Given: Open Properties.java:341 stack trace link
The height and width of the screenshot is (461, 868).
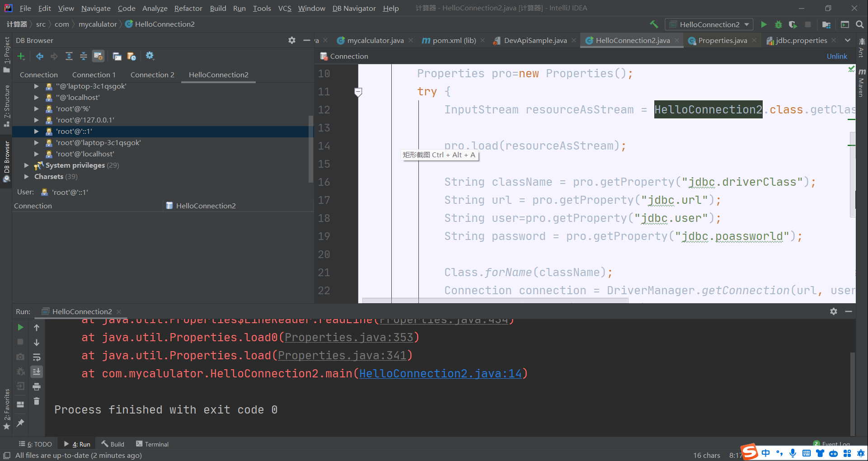Looking at the screenshot, I should click(342, 356).
